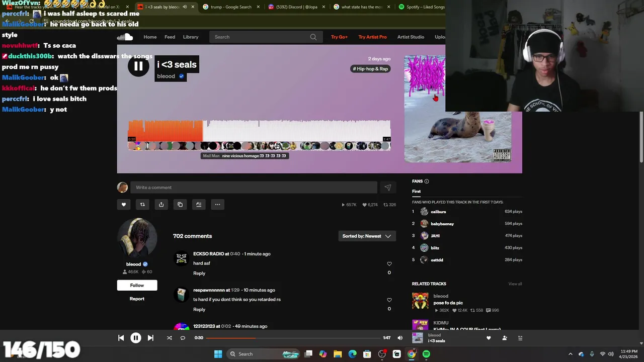Screen dimensions: 644x362
Task: Skip to previous track in bottom player
Action: pos(121,338)
